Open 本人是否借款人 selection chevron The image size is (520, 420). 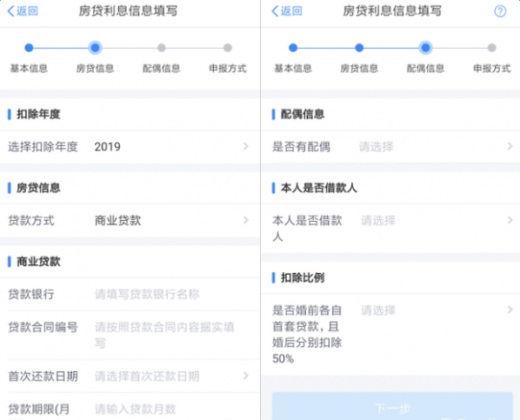[x=510, y=220]
